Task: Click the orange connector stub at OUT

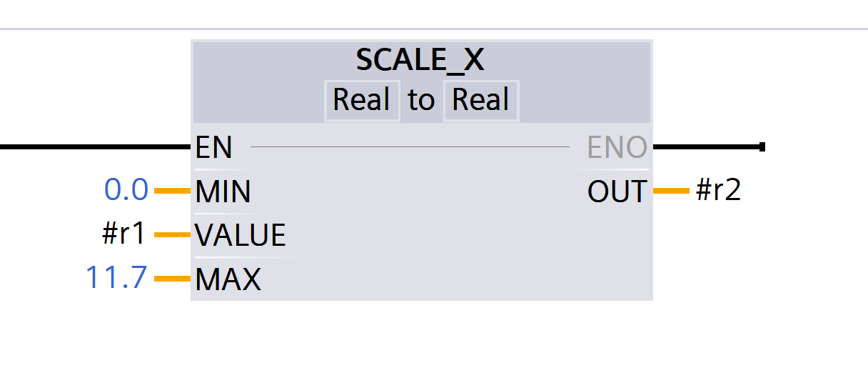Action: 671,192
